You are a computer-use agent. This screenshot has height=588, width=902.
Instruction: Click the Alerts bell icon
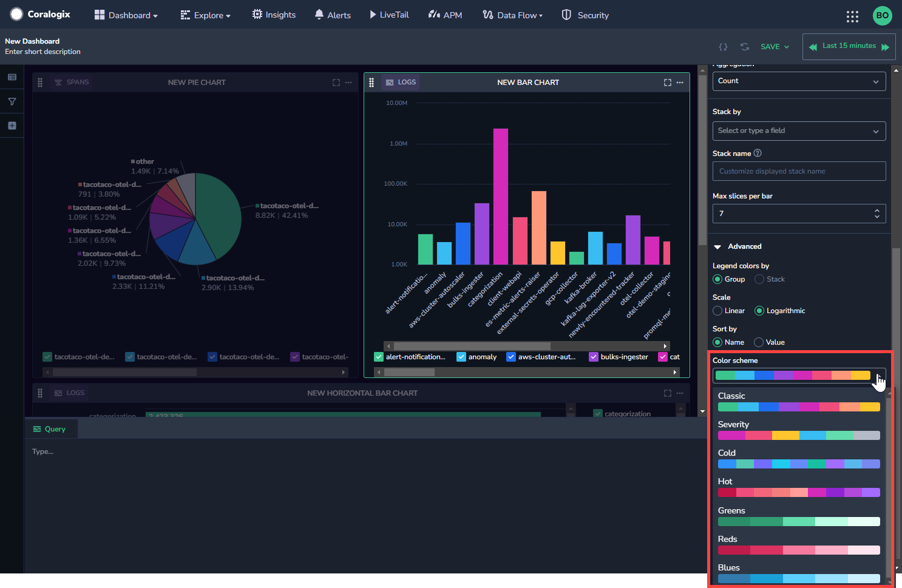click(x=319, y=15)
